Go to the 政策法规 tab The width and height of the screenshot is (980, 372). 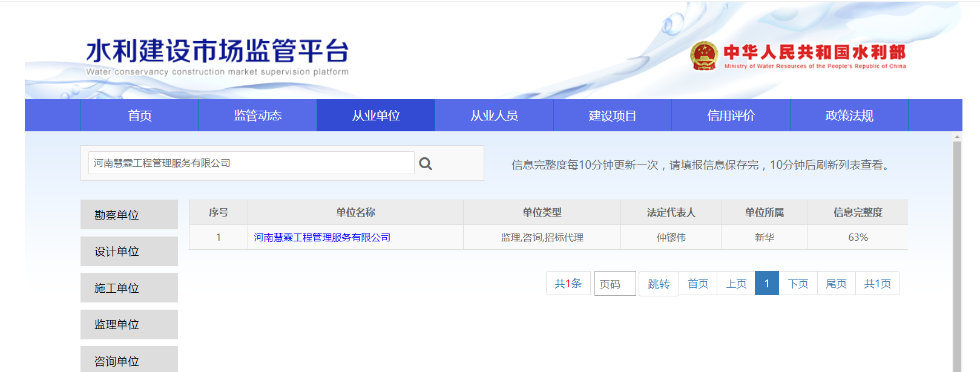[x=849, y=116]
